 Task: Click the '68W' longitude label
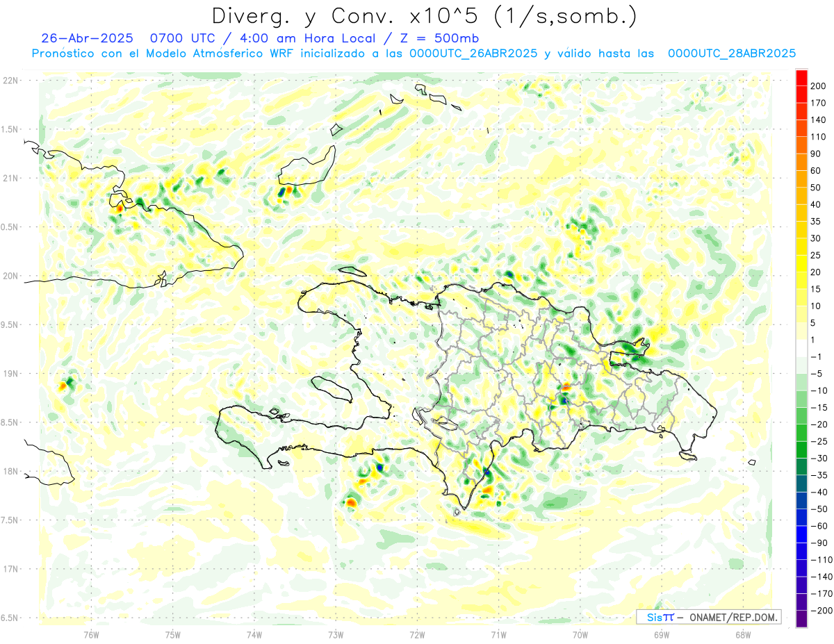click(743, 635)
